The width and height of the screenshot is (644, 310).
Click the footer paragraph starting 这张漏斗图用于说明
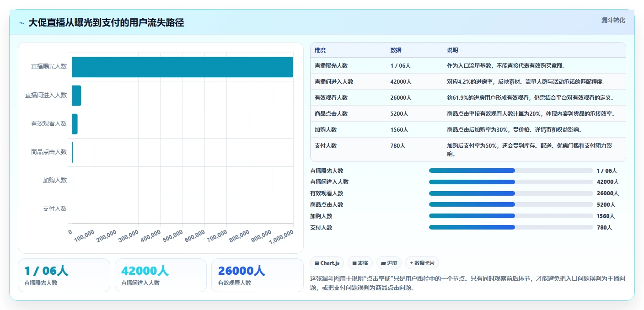coord(467,283)
